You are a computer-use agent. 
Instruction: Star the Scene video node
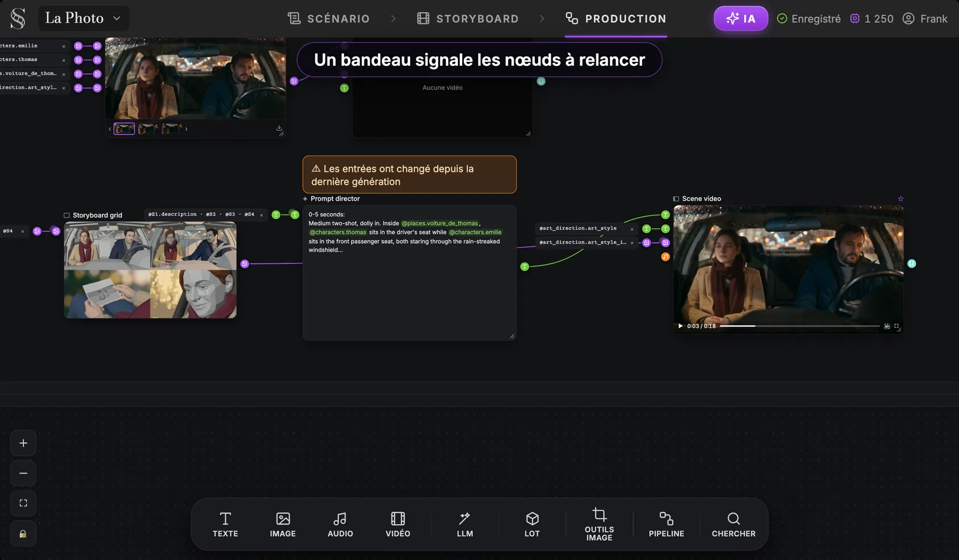900,199
